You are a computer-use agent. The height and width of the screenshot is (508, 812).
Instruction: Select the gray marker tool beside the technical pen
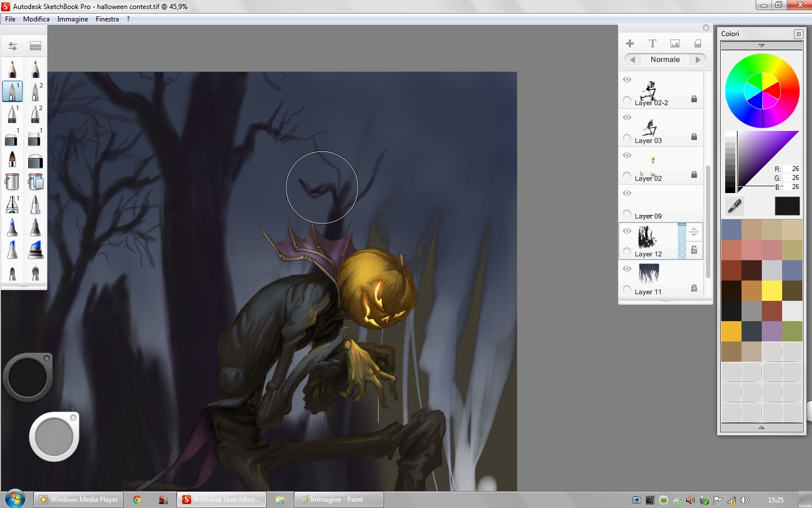35,204
